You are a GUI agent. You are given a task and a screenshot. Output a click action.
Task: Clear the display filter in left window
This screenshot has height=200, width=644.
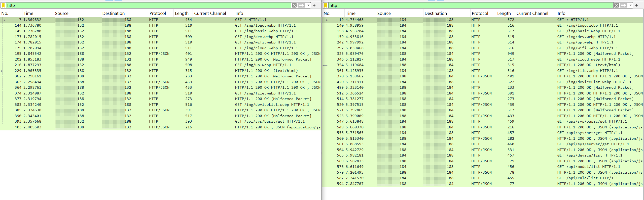294,5
